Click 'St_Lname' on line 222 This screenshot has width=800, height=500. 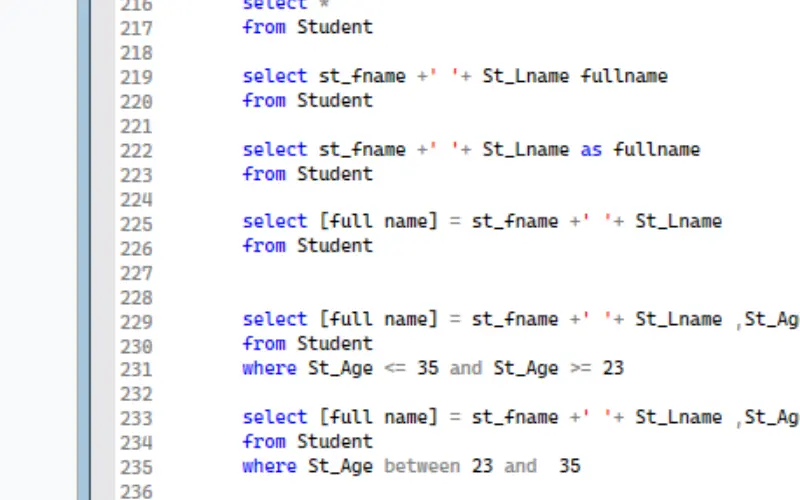526,150
